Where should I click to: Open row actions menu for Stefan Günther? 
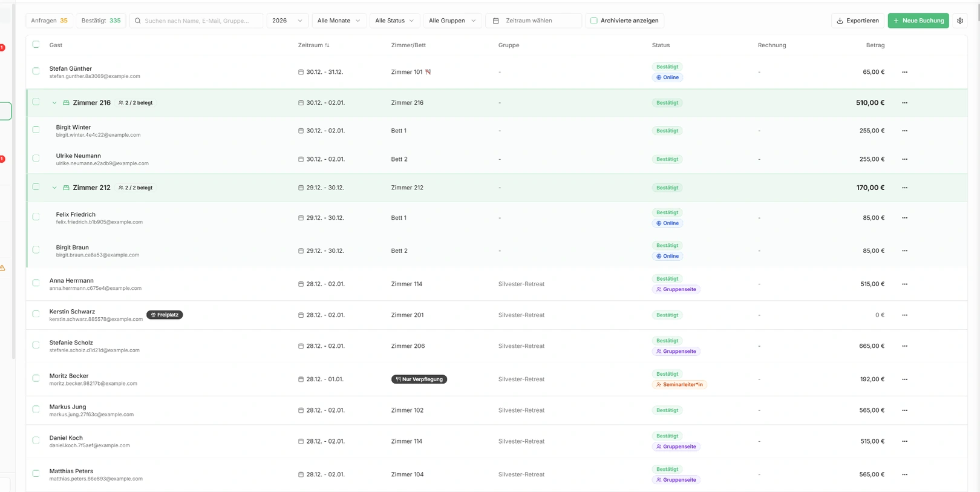pyautogui.click(x=905, y=72)
